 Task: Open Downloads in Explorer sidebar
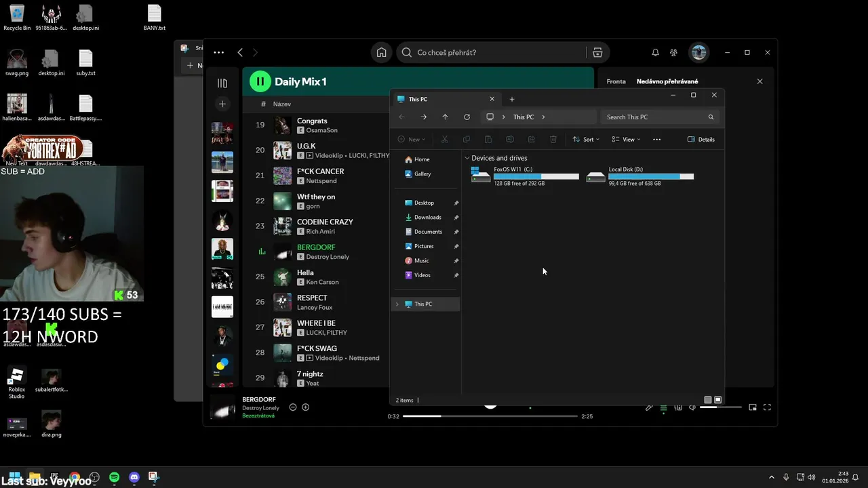[x=427, y=218]
